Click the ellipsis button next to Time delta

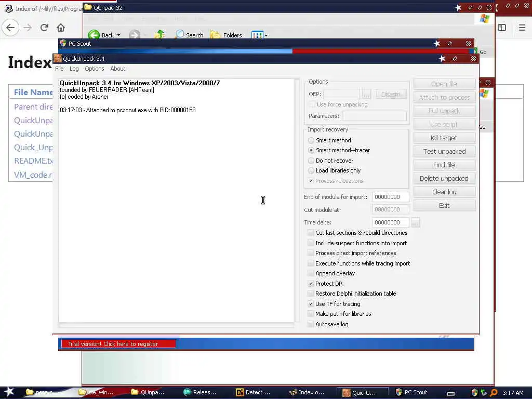415,222
